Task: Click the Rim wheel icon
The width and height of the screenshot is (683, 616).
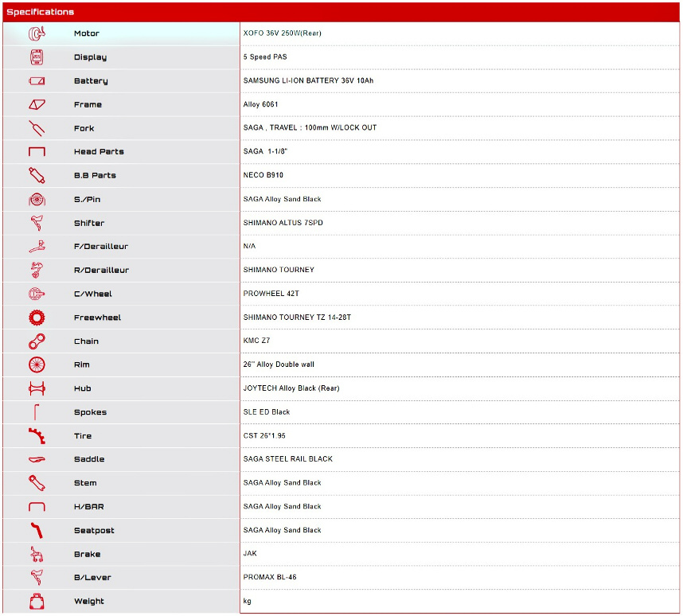Action: 37,365
